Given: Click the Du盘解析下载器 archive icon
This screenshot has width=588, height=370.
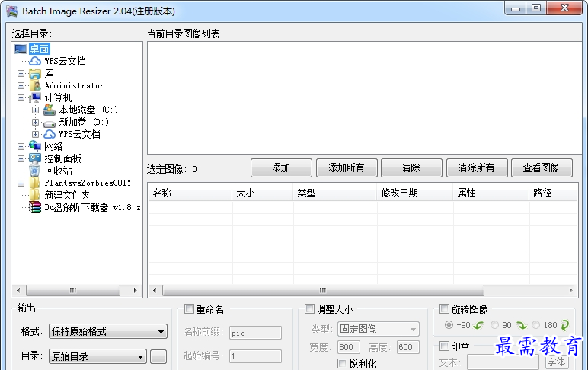Looking at the screenshot, I should [35, 207].
